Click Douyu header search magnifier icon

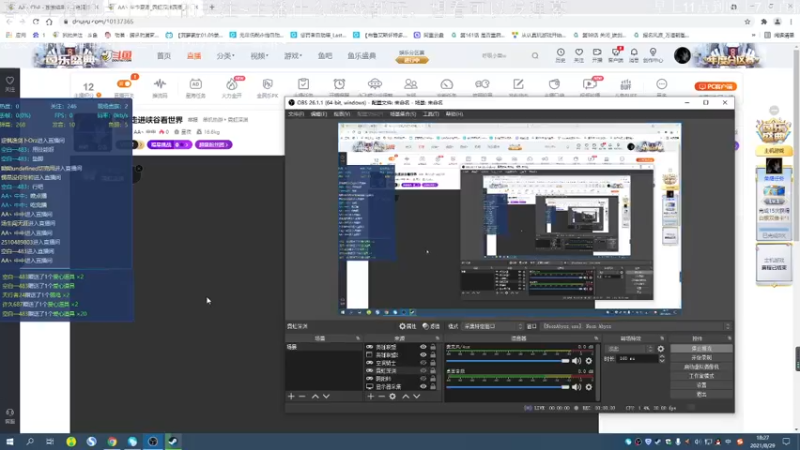point(535,56)
